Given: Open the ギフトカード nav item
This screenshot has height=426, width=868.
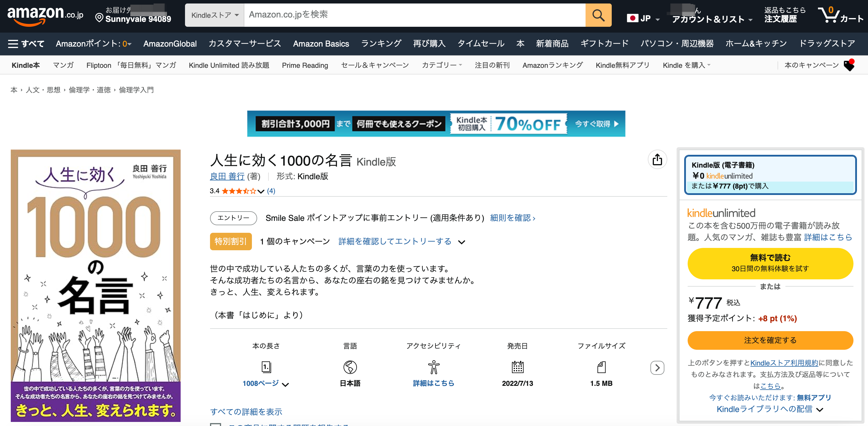Looking at the screenshot, I should tap(604, 44).
